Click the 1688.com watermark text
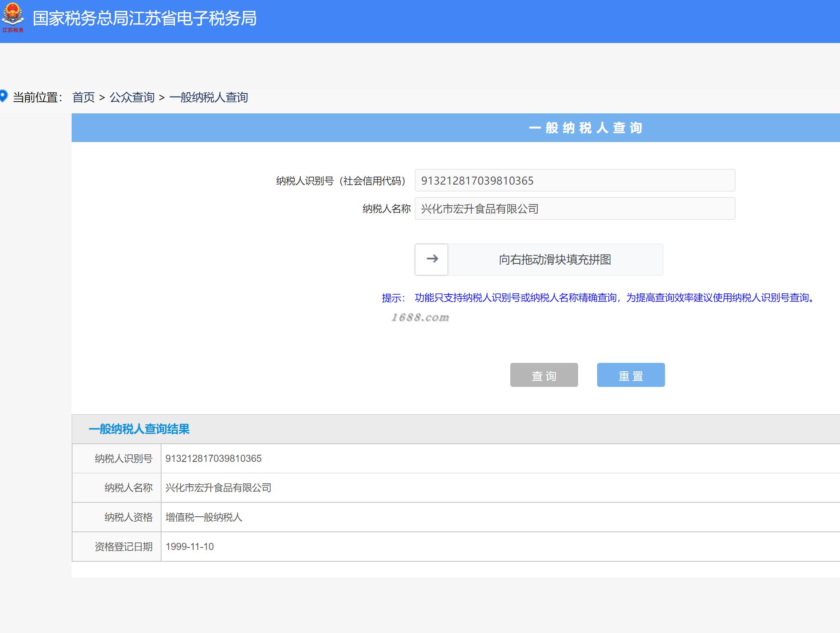Screen dimensions: 840x633 (x=420, y=317)
